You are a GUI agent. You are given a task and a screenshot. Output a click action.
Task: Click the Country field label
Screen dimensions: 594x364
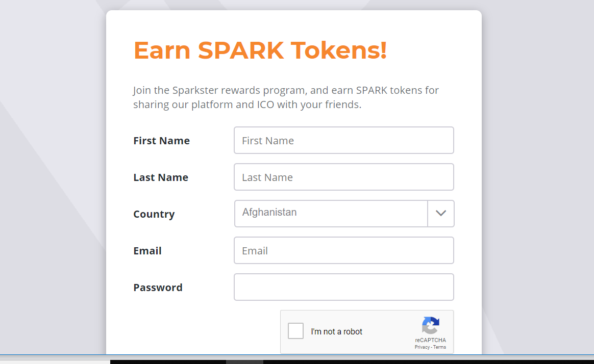pyautogui.click(x=154, y=214)
